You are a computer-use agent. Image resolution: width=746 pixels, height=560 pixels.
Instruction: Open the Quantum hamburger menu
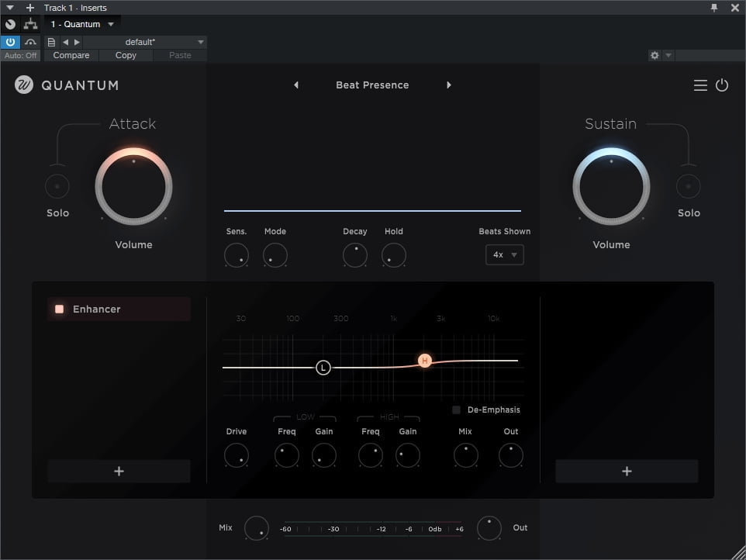tap(700, 85)
